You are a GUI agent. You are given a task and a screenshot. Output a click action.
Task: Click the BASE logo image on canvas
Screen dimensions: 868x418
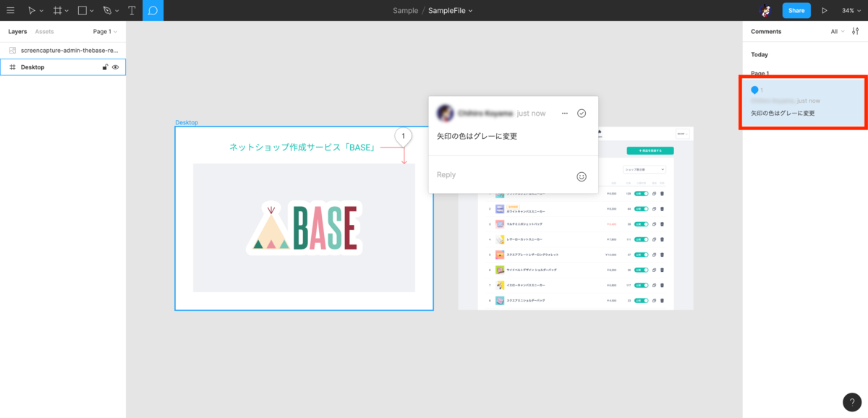(x=304, y=228)
